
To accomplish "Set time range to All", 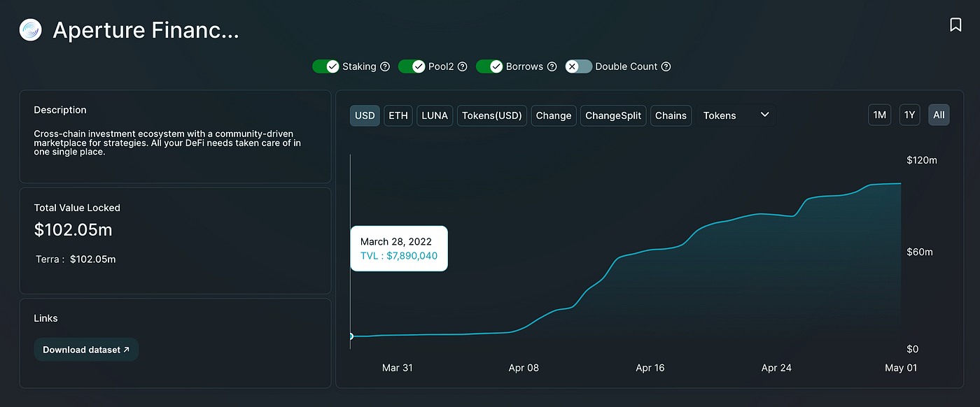I will point(939,115).
